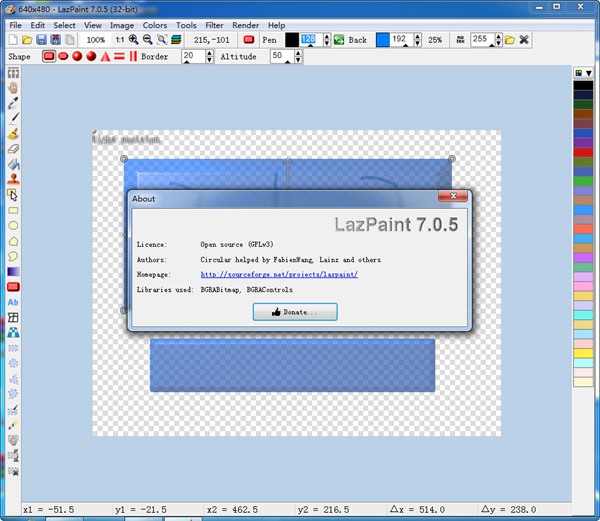Select the Ellipse selection tool
The width and height of the screenshot is (600, 521).
pos(14,225)
